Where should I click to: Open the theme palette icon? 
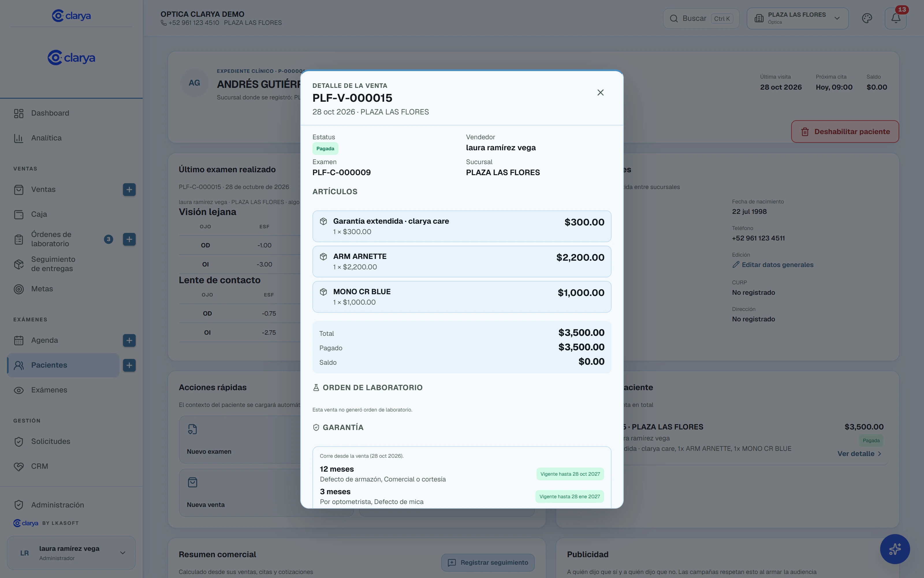click(x=867, y=18)
